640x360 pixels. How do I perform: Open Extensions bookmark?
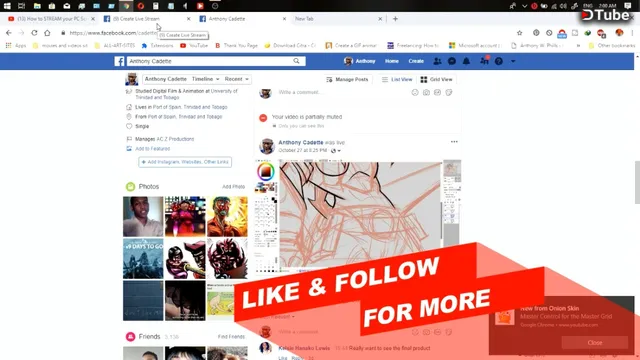pos(158,46)
